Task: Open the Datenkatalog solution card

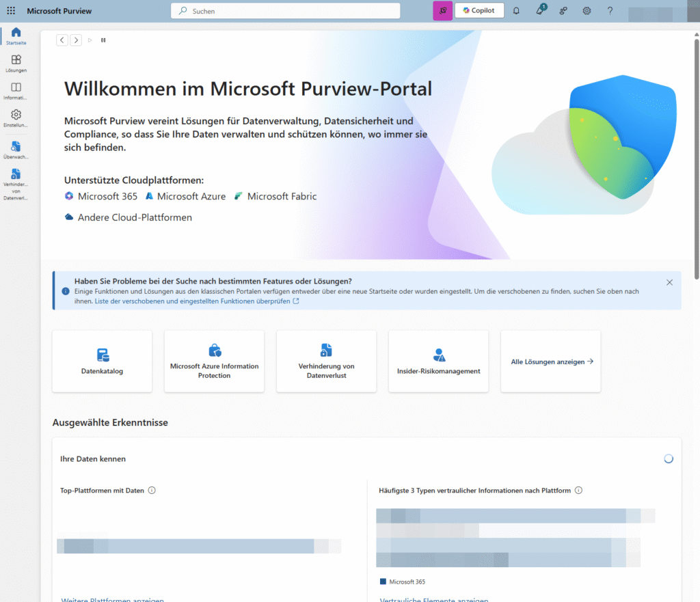Action: [101, 361]
